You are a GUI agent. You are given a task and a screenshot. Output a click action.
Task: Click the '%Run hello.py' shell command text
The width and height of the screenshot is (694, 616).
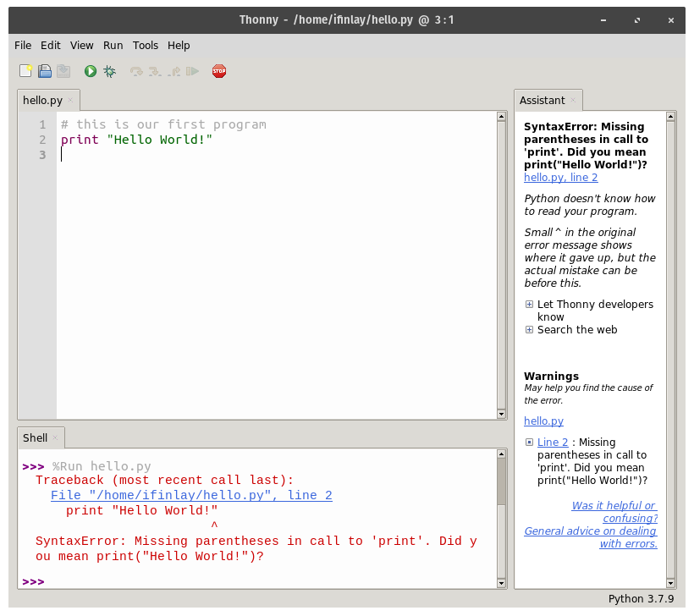[102, 466]
